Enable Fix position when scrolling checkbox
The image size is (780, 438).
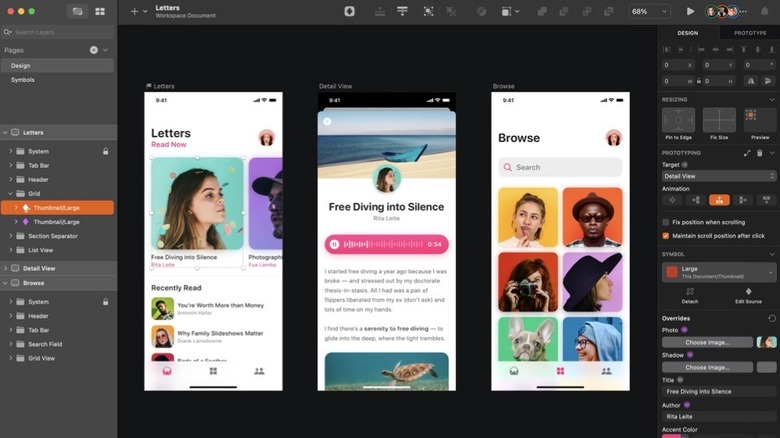[666, 222]
